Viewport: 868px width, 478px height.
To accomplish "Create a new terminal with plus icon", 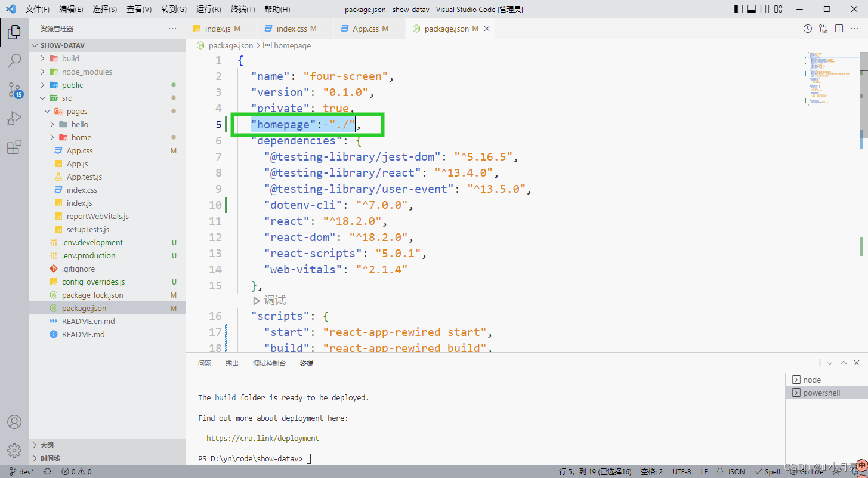I will click(820, 363).
